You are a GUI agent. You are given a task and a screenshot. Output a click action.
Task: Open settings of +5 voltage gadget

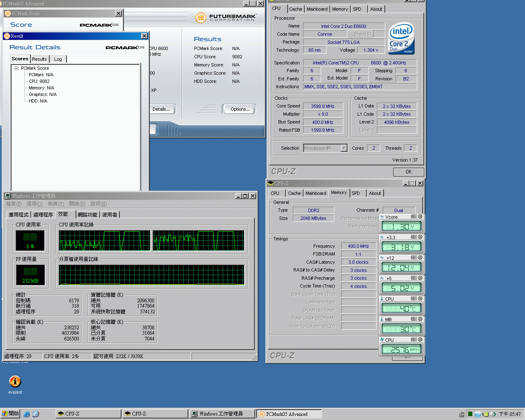[x=414, y=278]
